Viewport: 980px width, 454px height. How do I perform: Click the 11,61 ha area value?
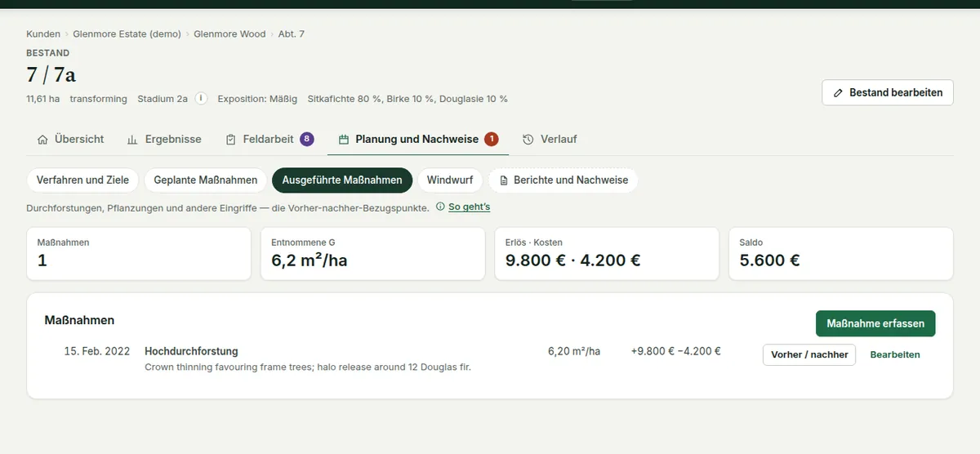pyautogui.click(x=42, y=99)
